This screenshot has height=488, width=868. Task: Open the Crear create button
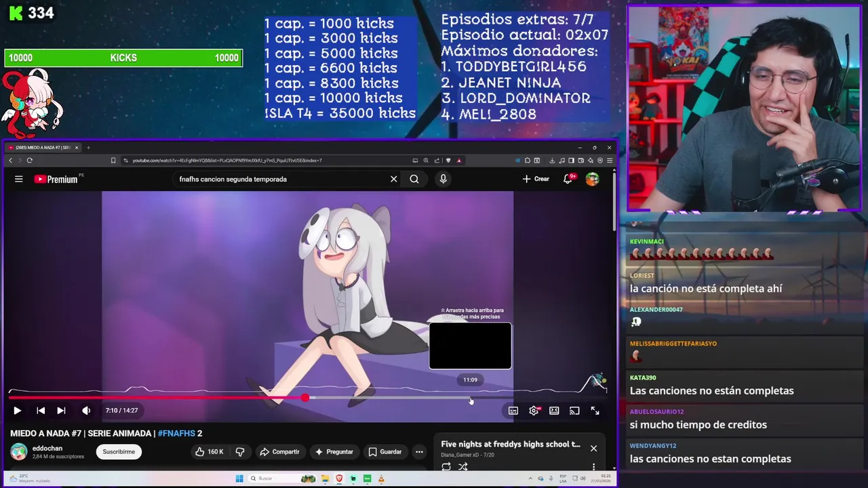tap(536, 179)
